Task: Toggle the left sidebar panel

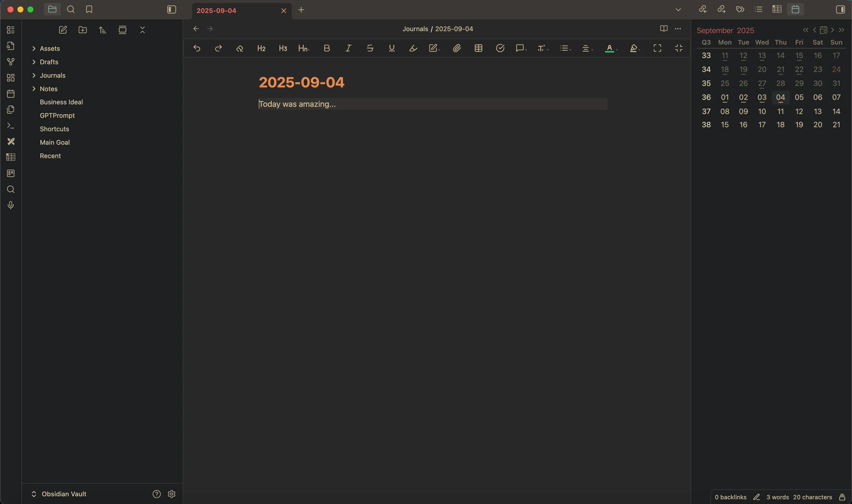Action: tap(172, 9)
